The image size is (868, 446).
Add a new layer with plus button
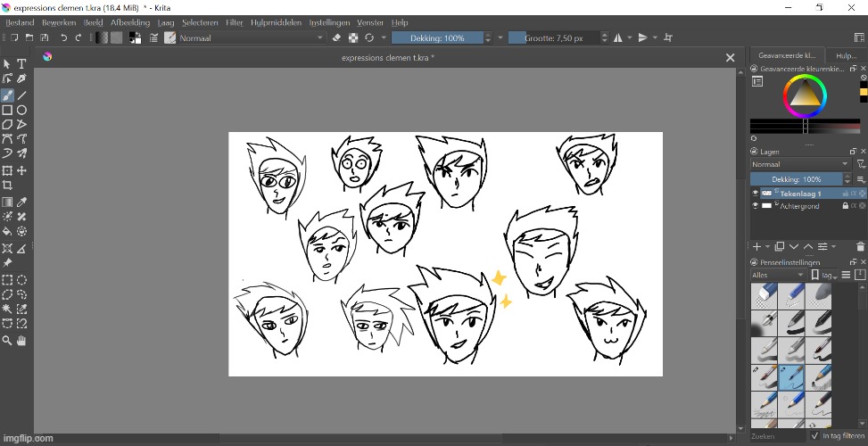coord(756,247)
